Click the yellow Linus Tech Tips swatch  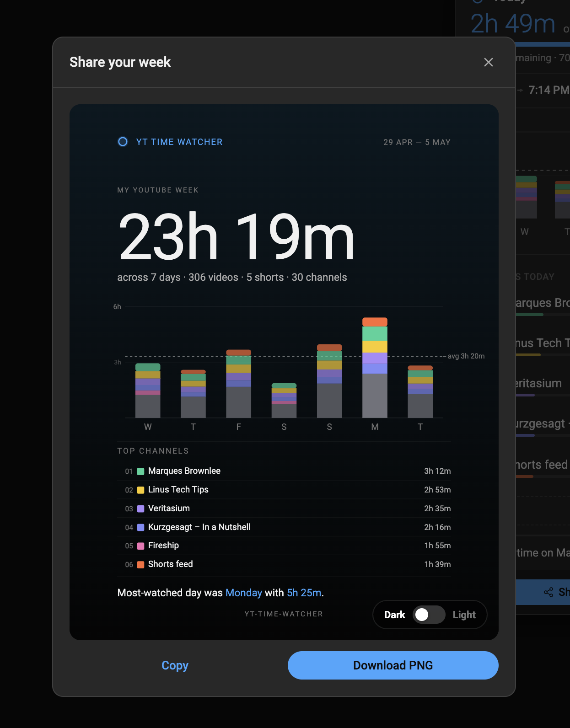coord(141,490)
